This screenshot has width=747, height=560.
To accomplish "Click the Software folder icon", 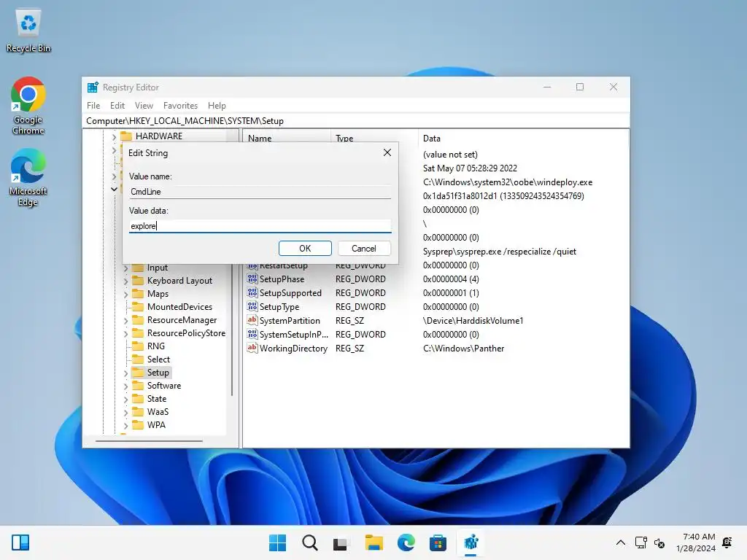I will tap(138, 386).
